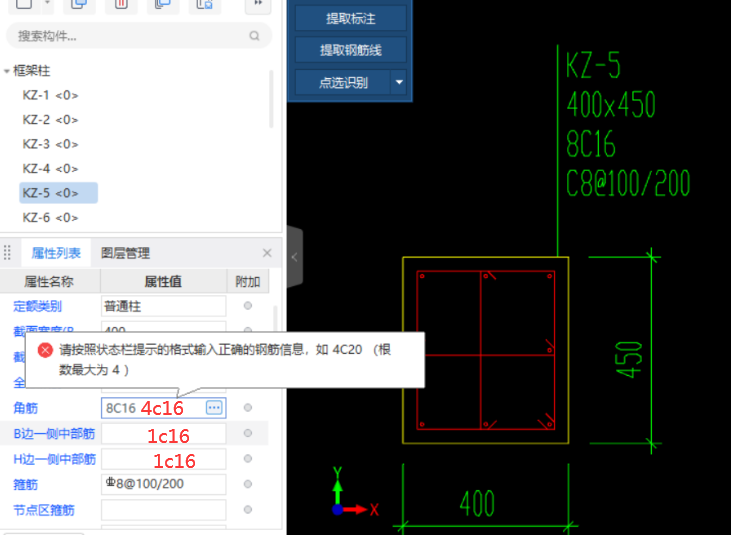Focus the 搜索构件 search field
This screenshot has height=538, width=741.
pyautogui.click(x=139, y=35)
